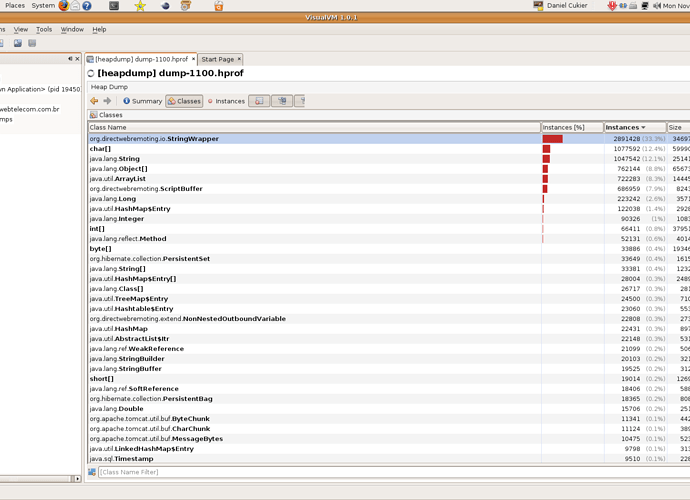
Task: Open the System panel menu
Action: click(x=43, y=5)
